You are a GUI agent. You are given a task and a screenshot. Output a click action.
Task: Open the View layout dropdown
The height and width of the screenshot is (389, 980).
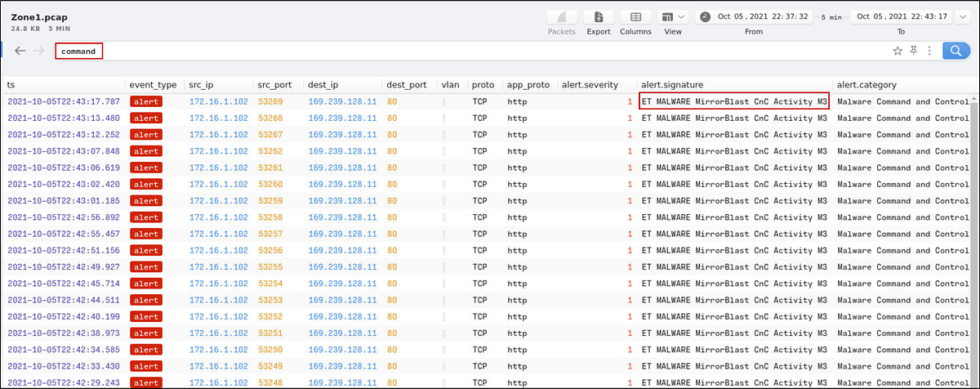[x=674, y=17]
